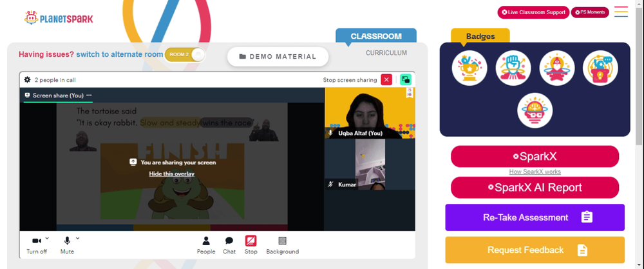Toggle the Room 2 switch
This screenshot has height=269, width=644.
click(x=184, y=55)
